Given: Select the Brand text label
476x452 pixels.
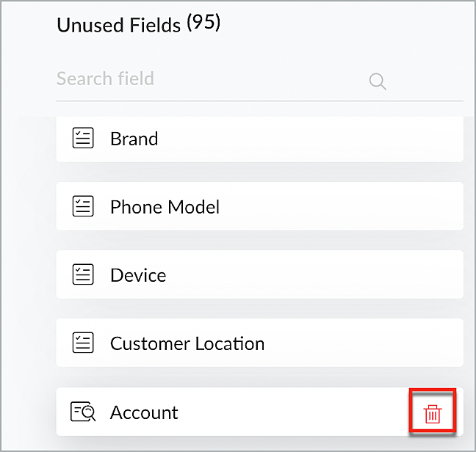Looking at the screenshot, I should (x=134, y=139).
